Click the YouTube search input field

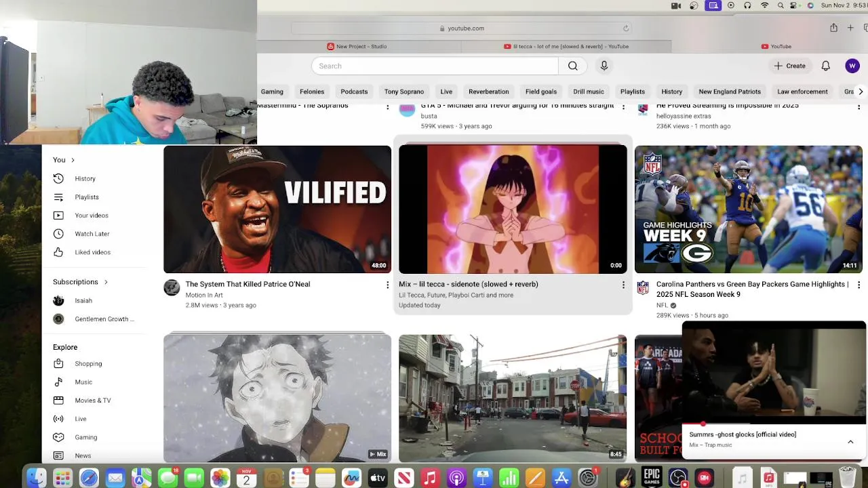pos(435,66)
